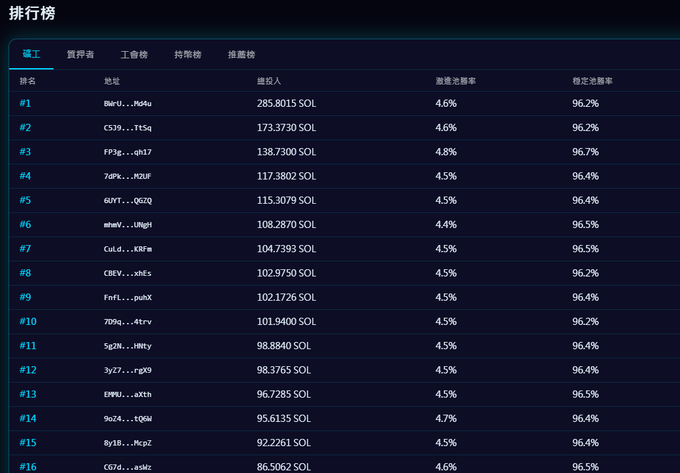The image size is (680, 473).
Task: Click the 激進池勝率 column header
Action: point(455,81)
